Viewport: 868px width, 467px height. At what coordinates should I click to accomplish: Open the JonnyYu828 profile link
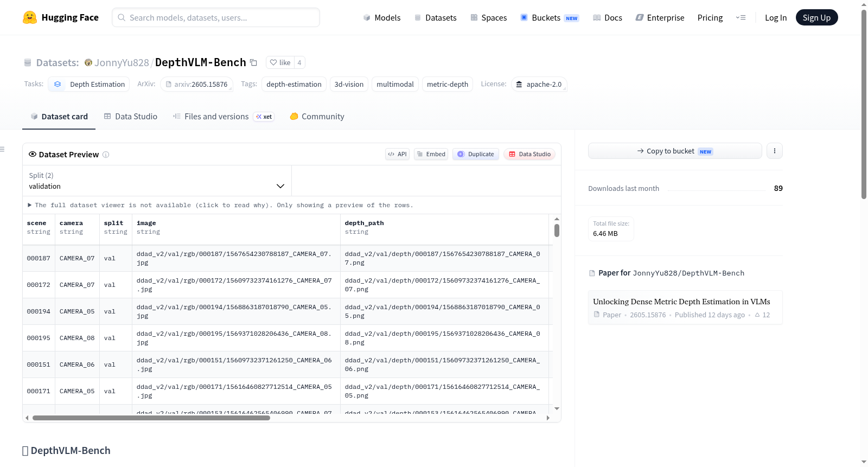[122, 62]
